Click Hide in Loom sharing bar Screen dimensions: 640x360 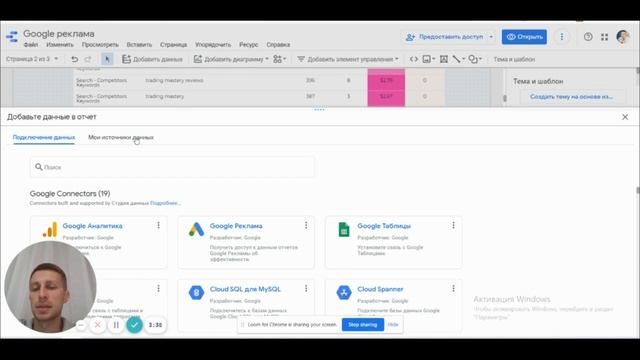393,324
